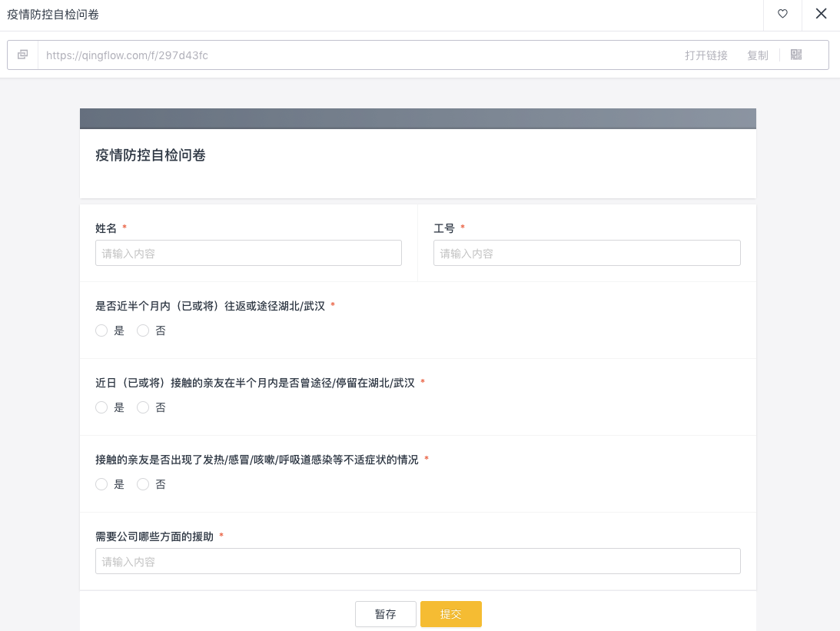
Task: Click the QR code icon
Action: (796, 55)
